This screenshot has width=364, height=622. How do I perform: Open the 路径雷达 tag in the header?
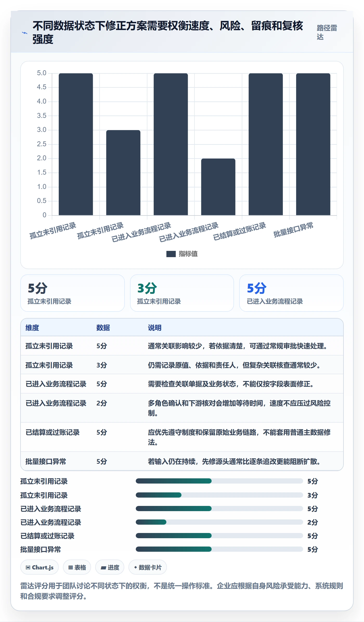327,32
